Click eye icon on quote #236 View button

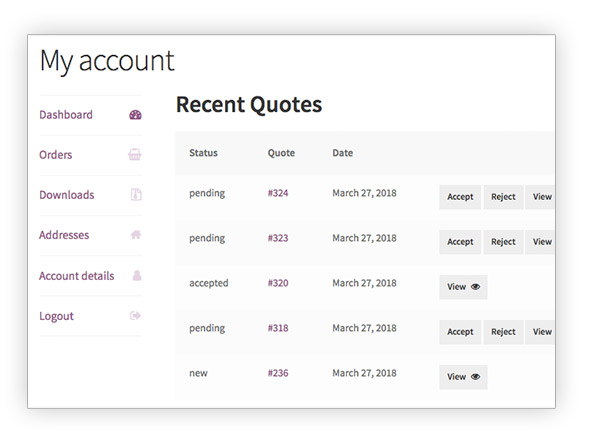click(x=475, y=377)
